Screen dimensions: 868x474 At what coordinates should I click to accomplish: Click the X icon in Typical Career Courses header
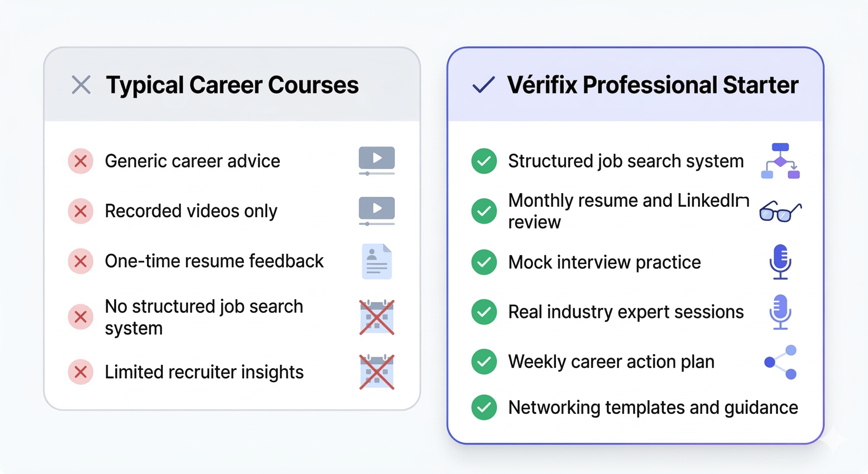coord(81,85)
